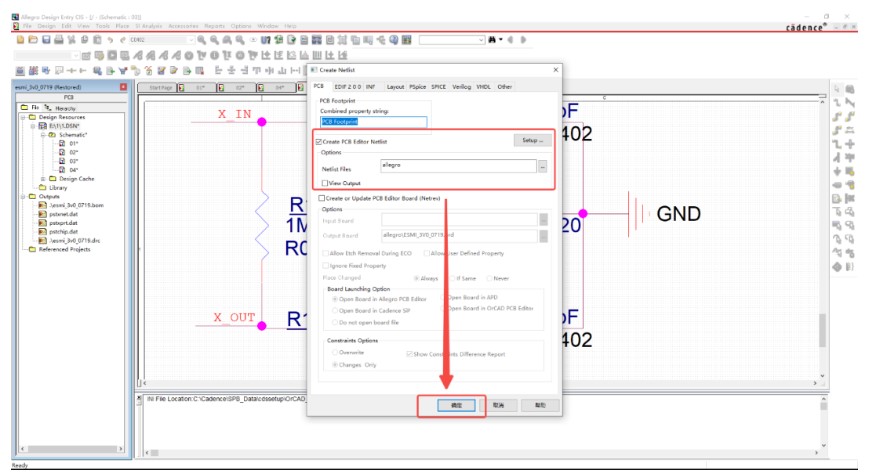
Task: Click the New document toolbar icon
Action: click(21, 39)
